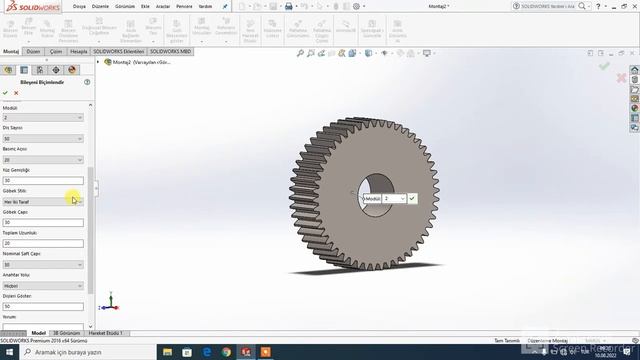The width and height of the screenshot is (640, 360).
Task: Open help for Bileşeni Biçimlendir
Action: 87,82
